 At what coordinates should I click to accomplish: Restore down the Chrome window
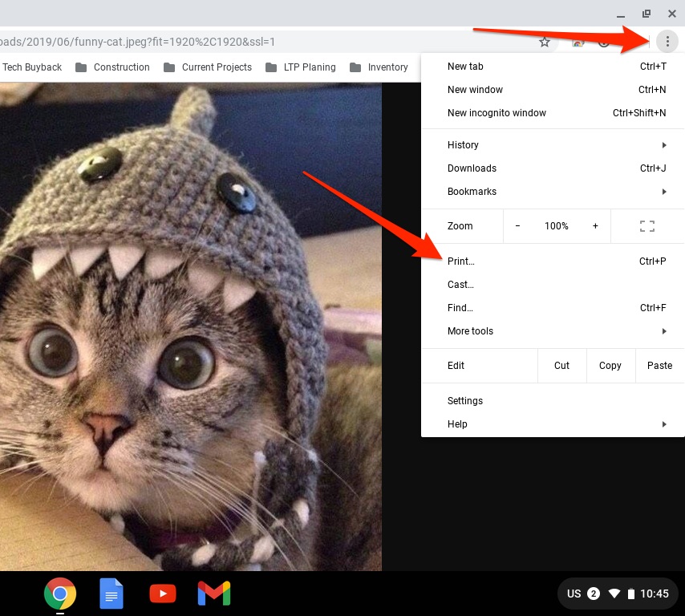point(646,14)
